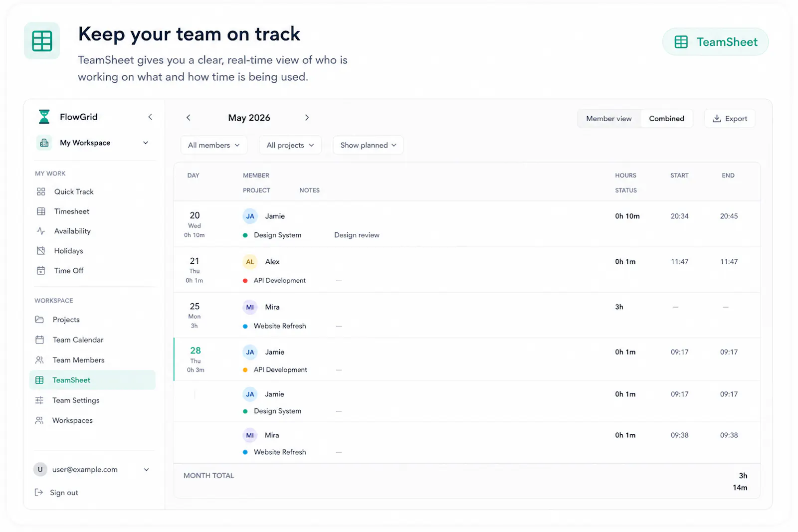Open Projects folder icon
The height and width of the screenshot is (532, 798).
[39, 320]
